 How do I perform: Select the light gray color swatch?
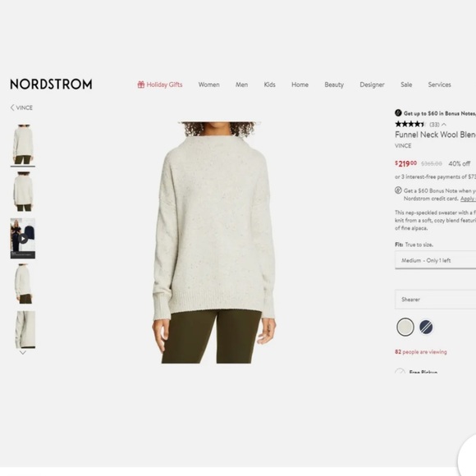(x=405, y=327)
